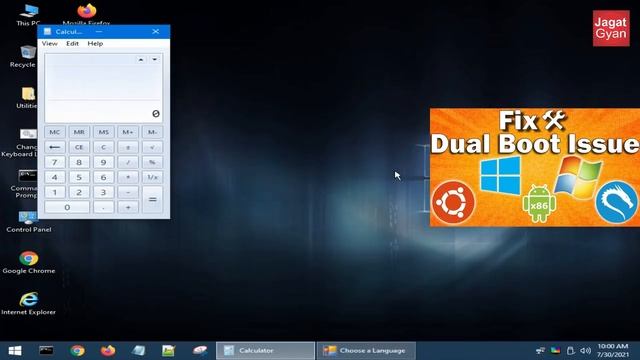Click the Fix Dual Boot Issue thumbnail
The width and height of the screenshot is (640, 360).
coord(535,167)
